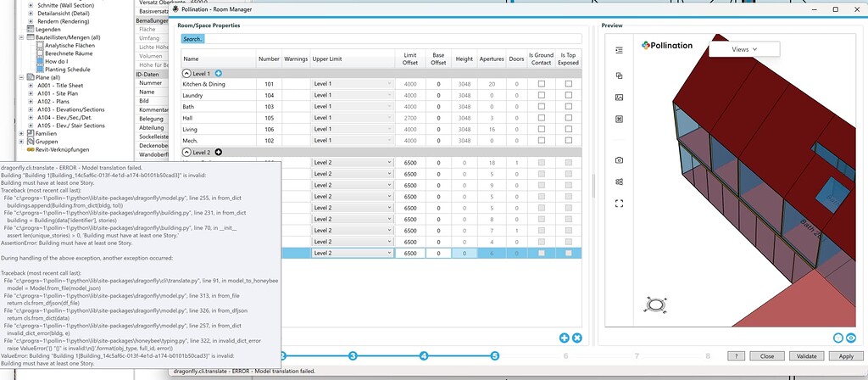The height and width of the screenshot is (380, 868).
Task: Select Analytische Flächen schedule
Action: click(70, 46)
